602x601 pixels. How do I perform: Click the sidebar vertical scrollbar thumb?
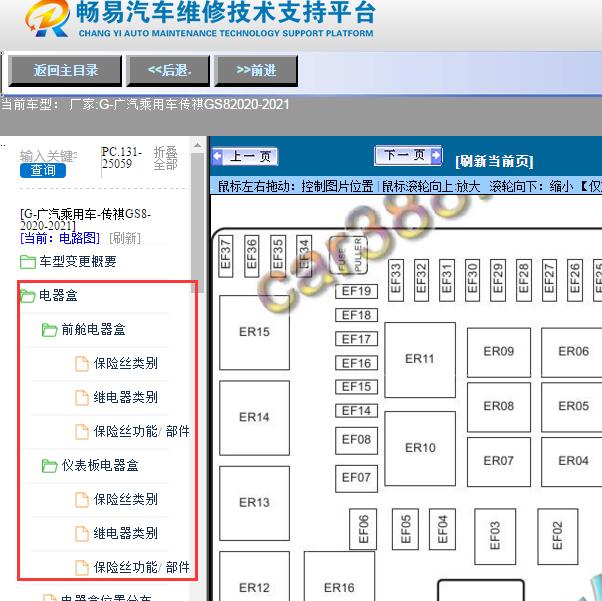197,223
